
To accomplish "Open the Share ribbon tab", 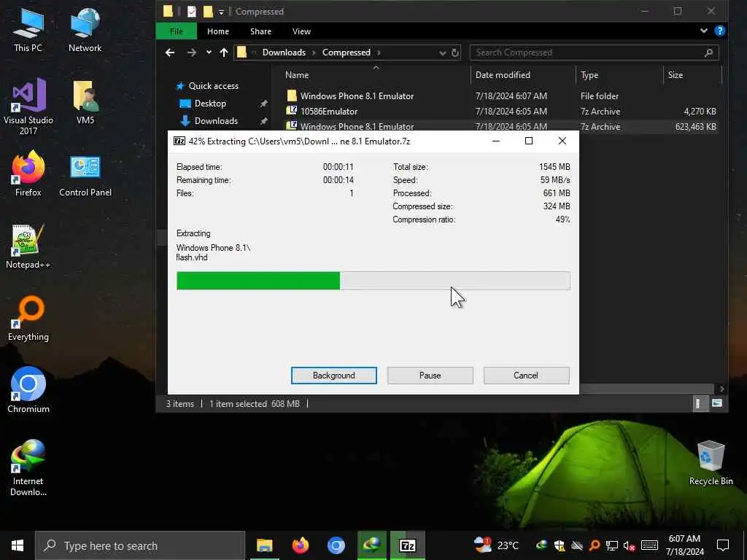I will (260, 31).
